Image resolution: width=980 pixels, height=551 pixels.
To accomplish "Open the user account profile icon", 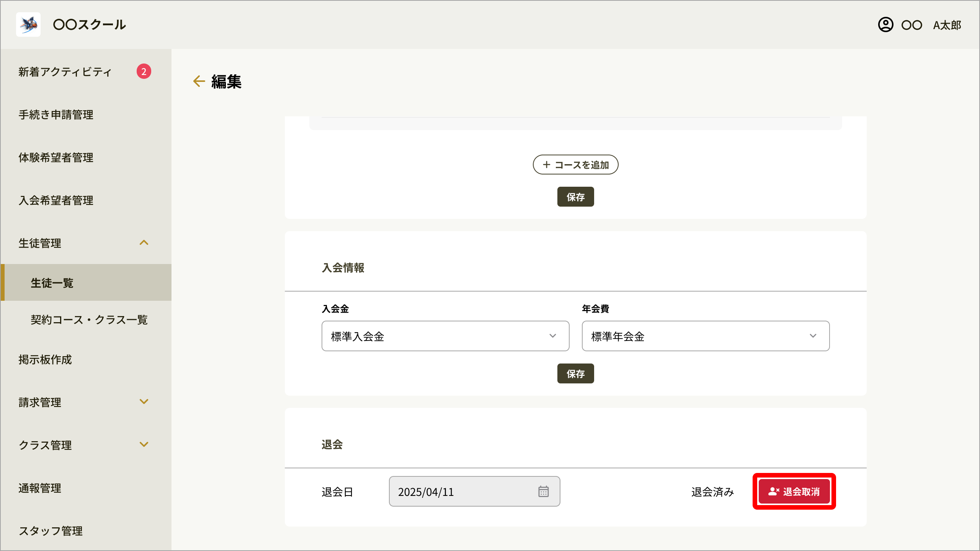I will click(885, 25).
